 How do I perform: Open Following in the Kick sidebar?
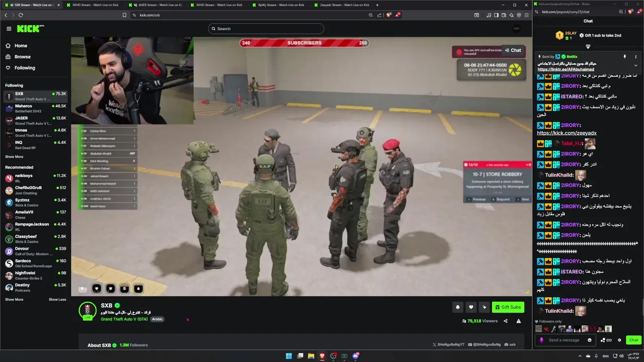point(25,68)
